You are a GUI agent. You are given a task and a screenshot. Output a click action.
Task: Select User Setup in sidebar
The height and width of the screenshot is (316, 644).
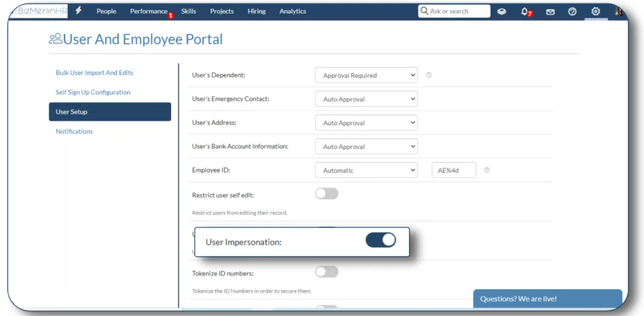pos(109,112)
